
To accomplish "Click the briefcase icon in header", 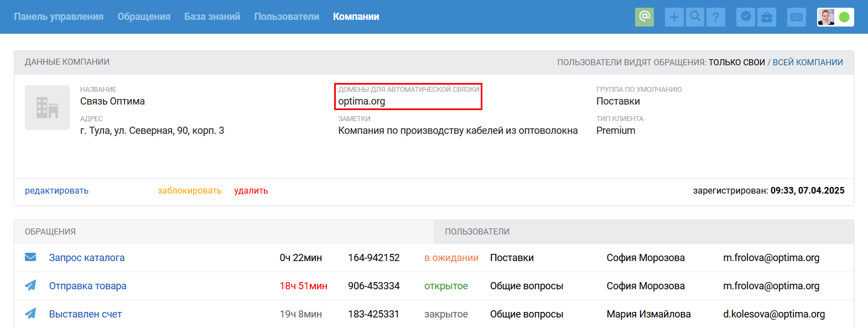I will (x=767, y=17).
